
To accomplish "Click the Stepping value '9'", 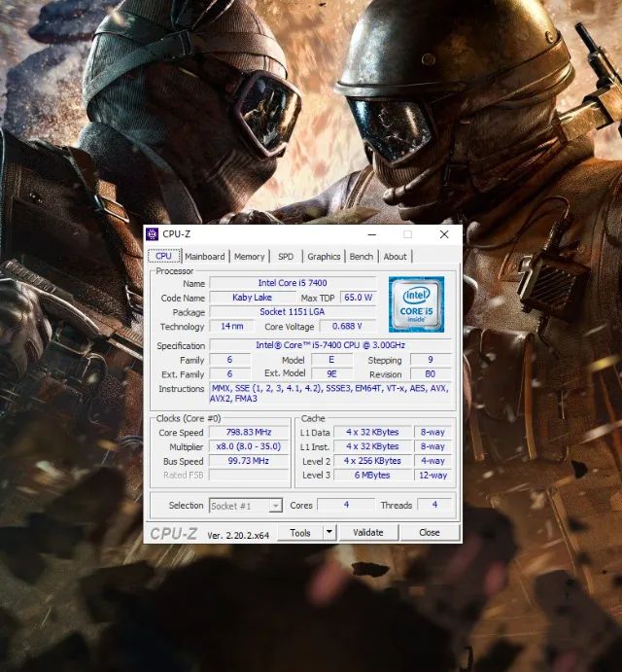I will (x=431, y=360).
